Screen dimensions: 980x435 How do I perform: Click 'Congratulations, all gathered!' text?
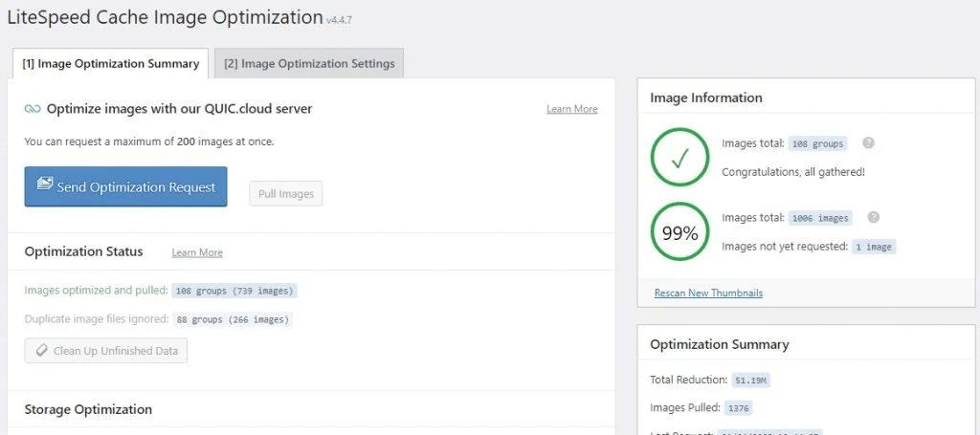(x=793, y=172)
